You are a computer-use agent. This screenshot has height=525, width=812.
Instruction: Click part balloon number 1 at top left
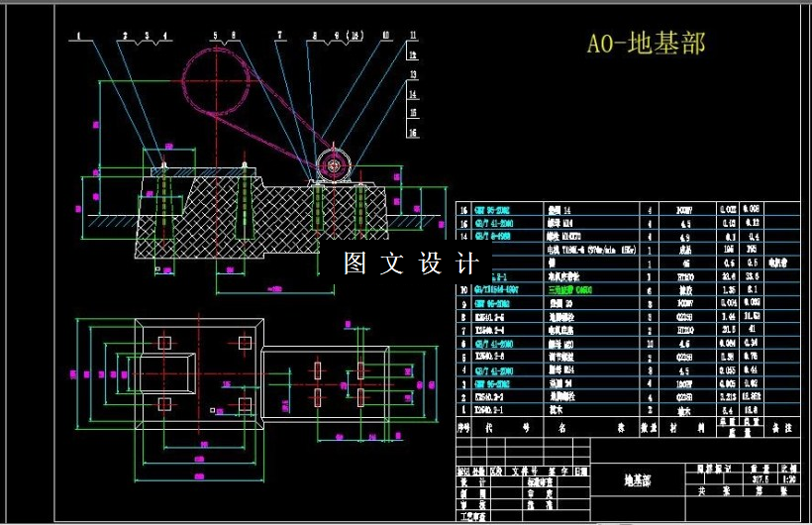tap(78, 36)
